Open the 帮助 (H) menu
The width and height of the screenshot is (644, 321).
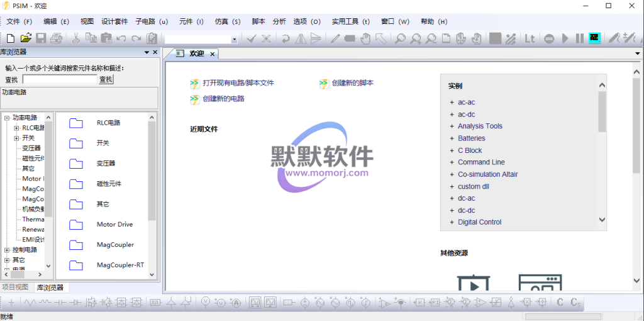pos(434,22)
